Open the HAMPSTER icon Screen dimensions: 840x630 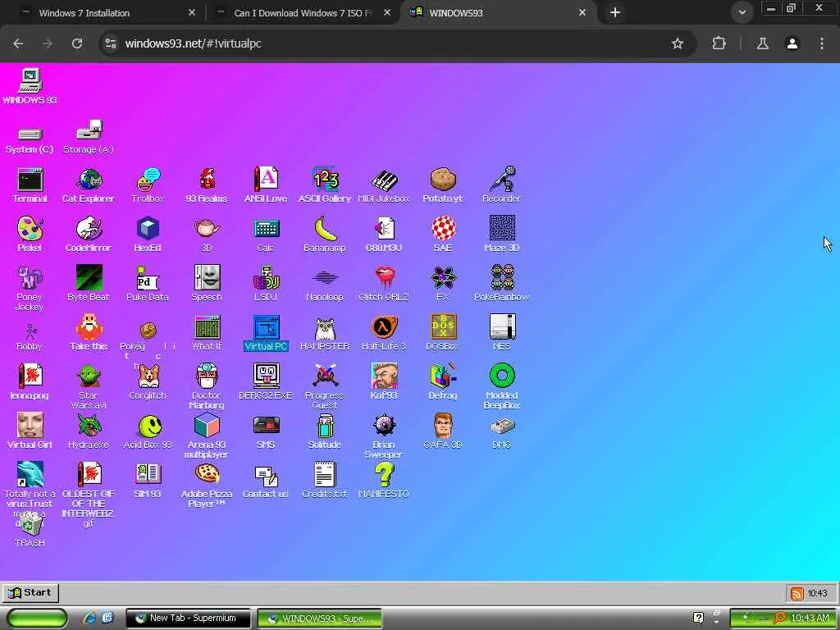[x=325, y=333]
